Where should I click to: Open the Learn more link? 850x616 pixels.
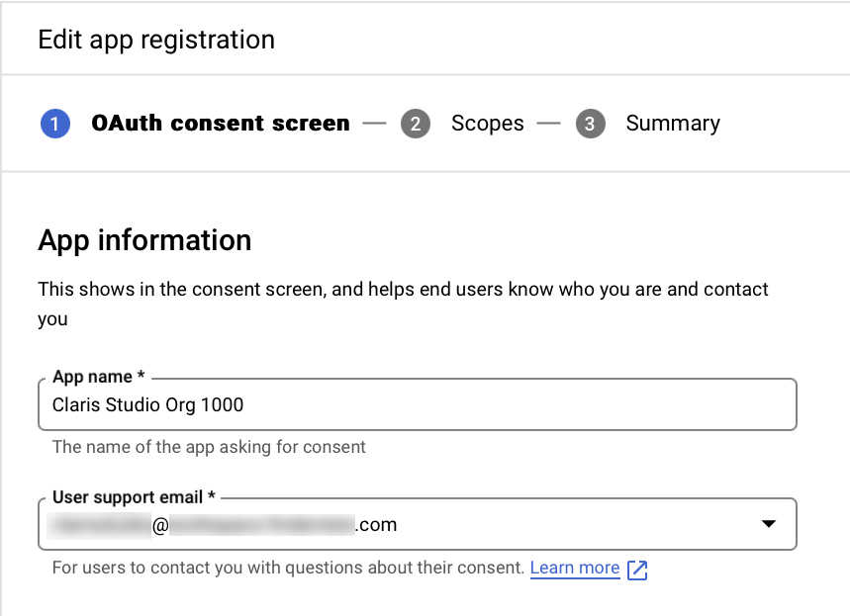[x=574, y=567]
